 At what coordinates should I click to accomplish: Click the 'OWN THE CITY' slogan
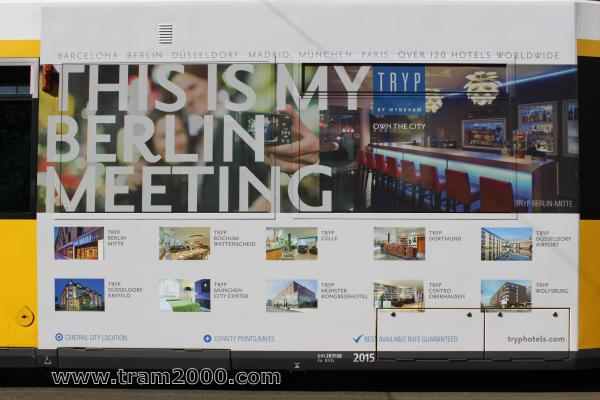pos(399,126)
